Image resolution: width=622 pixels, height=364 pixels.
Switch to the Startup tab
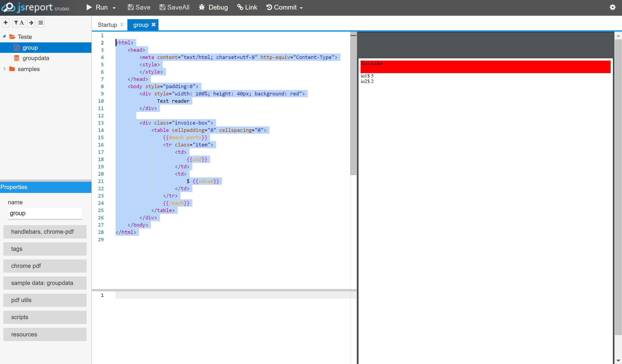pos(107,25)
